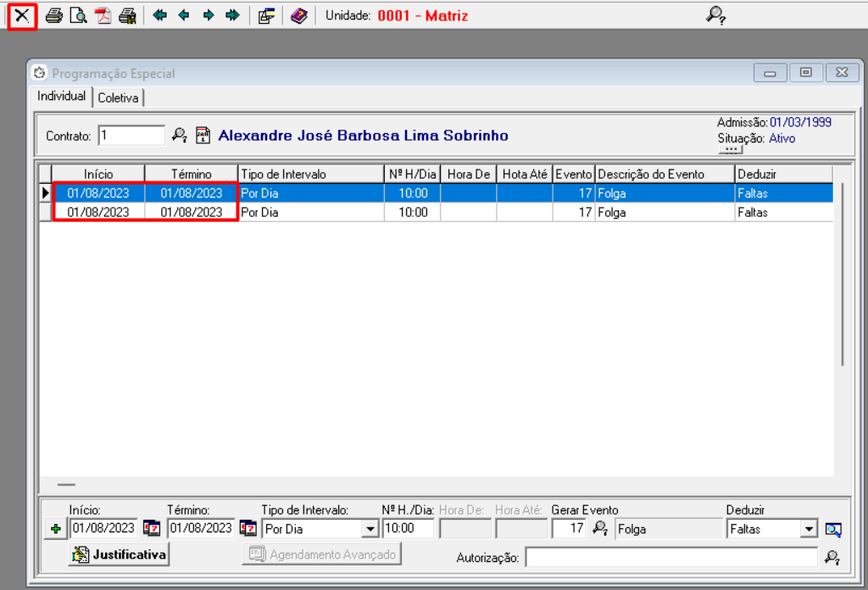
Task: Expand the Tipo de Intervalo dropdown
Action: (370, 529)
